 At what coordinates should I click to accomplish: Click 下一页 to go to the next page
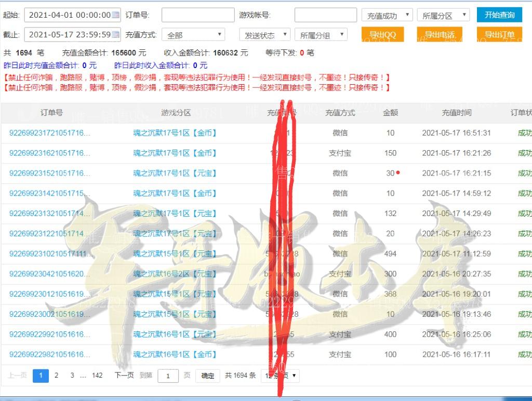pos(124,375)
